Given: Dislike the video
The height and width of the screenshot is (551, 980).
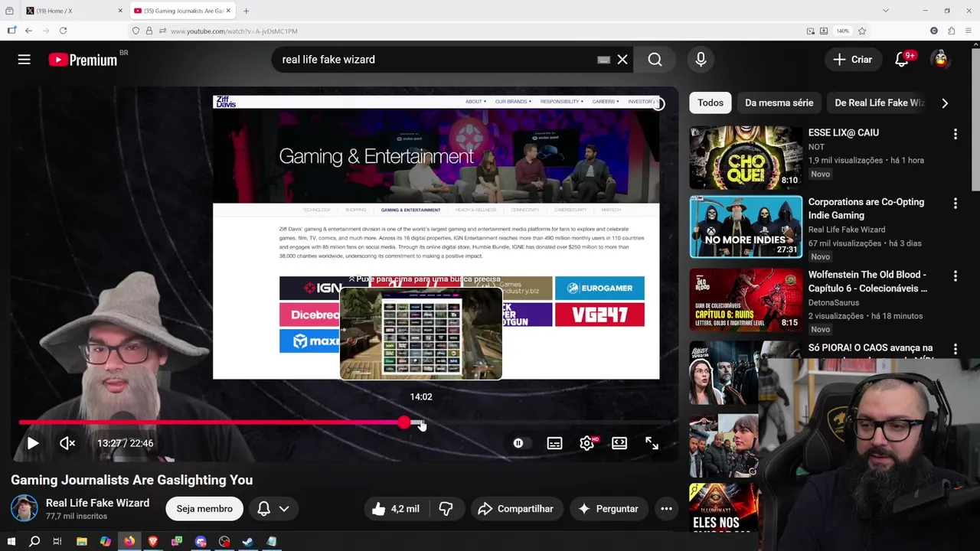Looking at the screenshot, I should (446, 509).
